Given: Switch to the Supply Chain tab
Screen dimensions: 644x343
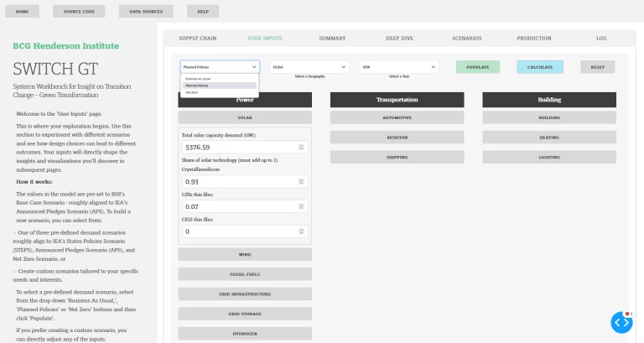Looking at the screenshot, I should pos(197,39).
